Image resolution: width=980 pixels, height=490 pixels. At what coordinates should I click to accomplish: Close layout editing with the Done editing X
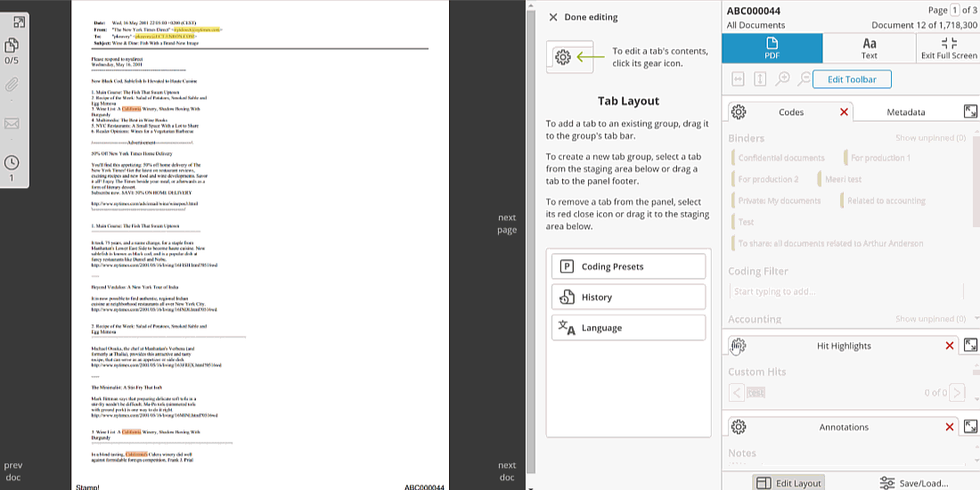(552, 18)
